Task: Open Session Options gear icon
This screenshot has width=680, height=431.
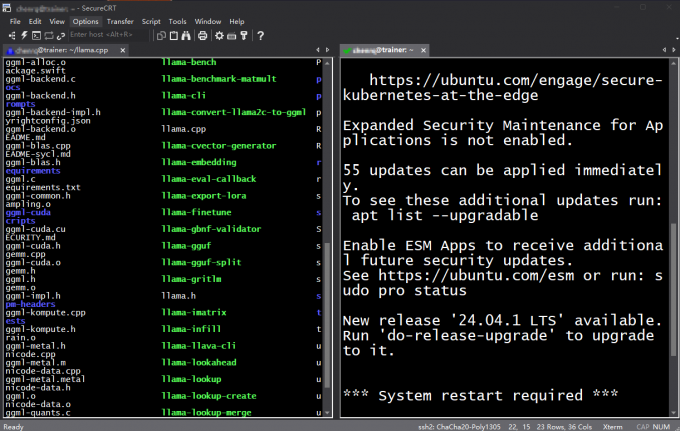Action: point(219,36)
